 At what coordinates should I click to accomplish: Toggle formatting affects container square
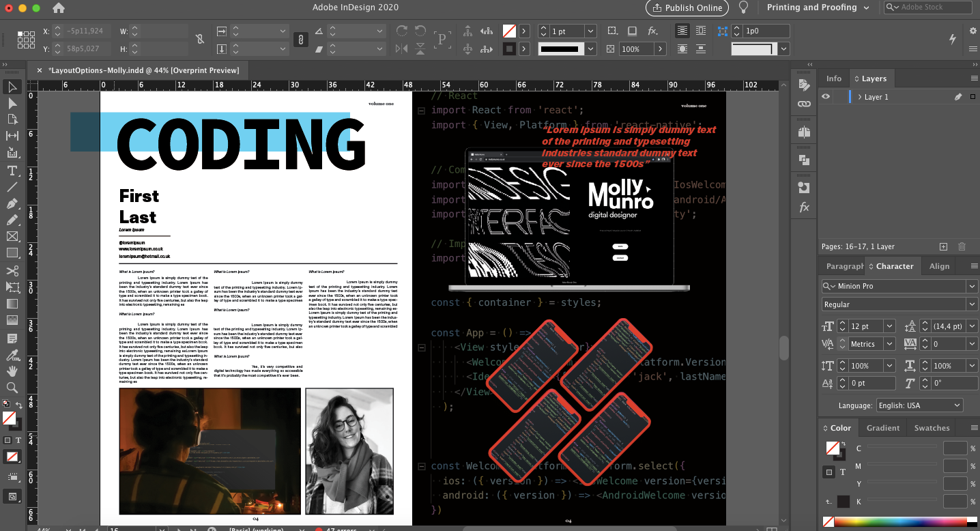click(8, 440)
